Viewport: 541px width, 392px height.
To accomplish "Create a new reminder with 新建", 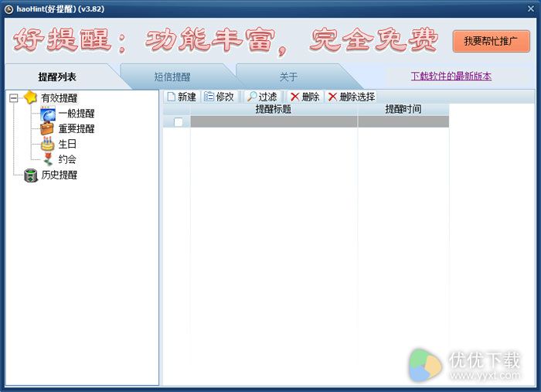I will click(182, 97).
